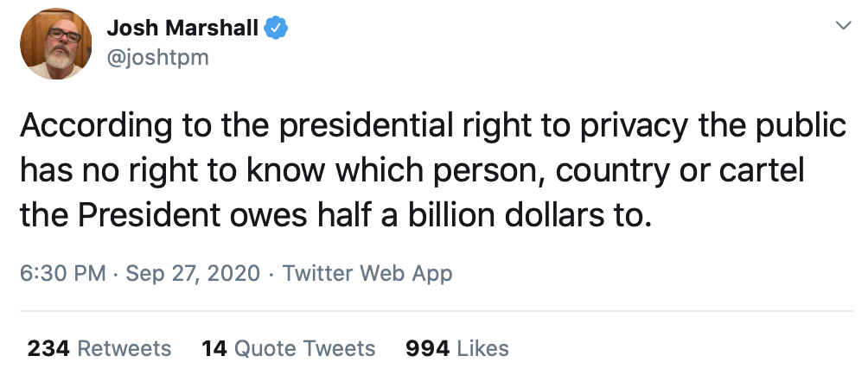Click the word 'Likes' label
The height and width of the screenshot is (375, 868).
point(482,349)
